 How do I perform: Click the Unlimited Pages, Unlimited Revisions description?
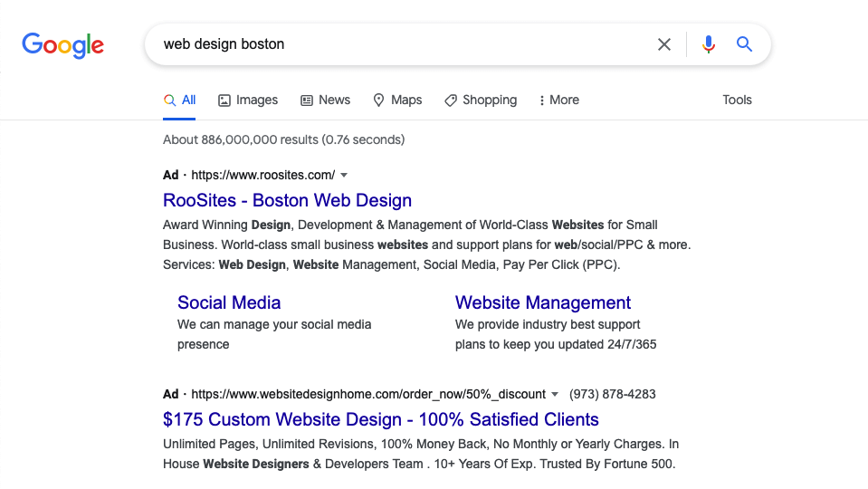coord(421,454)
